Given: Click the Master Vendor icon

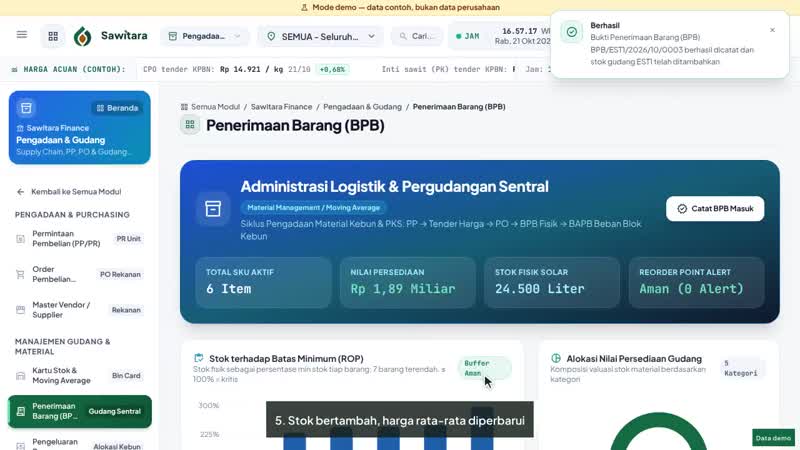Looking at the screenshot, I should (x=20, y=310).
